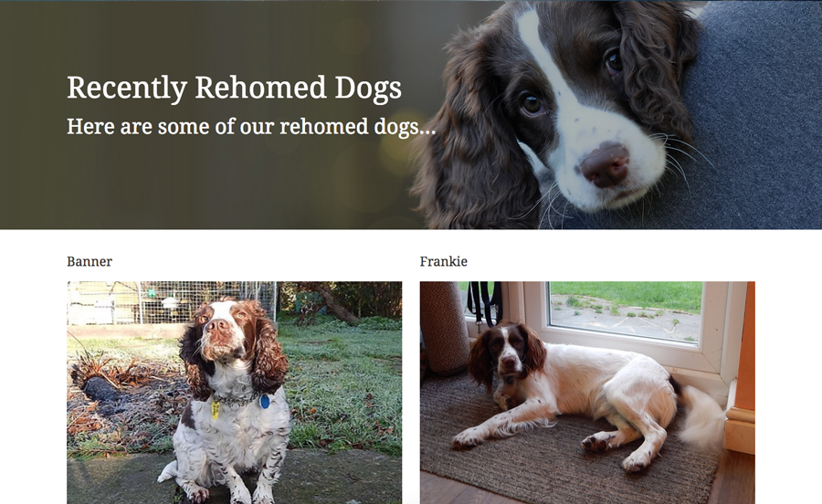Screen dimensions: 822x504
Task: Open Frankie's dog photo
Action: (x=587, y=393)
